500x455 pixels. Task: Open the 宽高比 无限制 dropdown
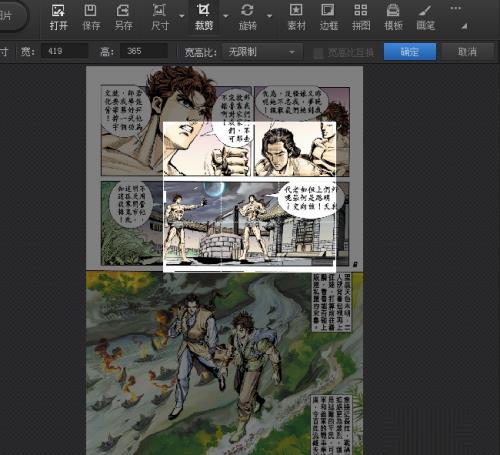pos(262,52)
